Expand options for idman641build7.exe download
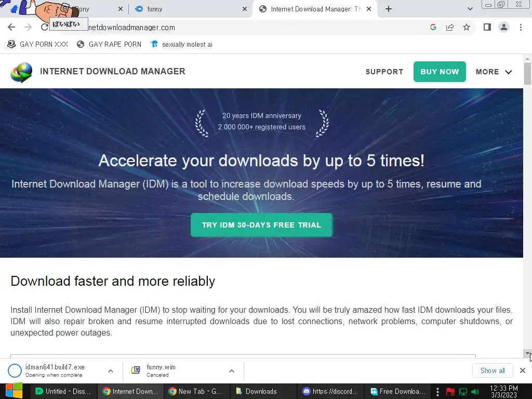532x399 pixels. tap(111, 371)
